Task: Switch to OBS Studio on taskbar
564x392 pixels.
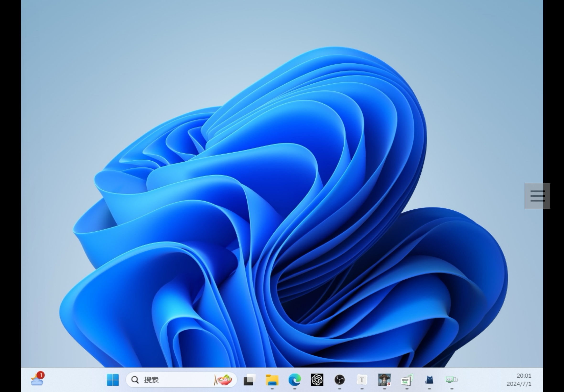Action: coord(340,380)
